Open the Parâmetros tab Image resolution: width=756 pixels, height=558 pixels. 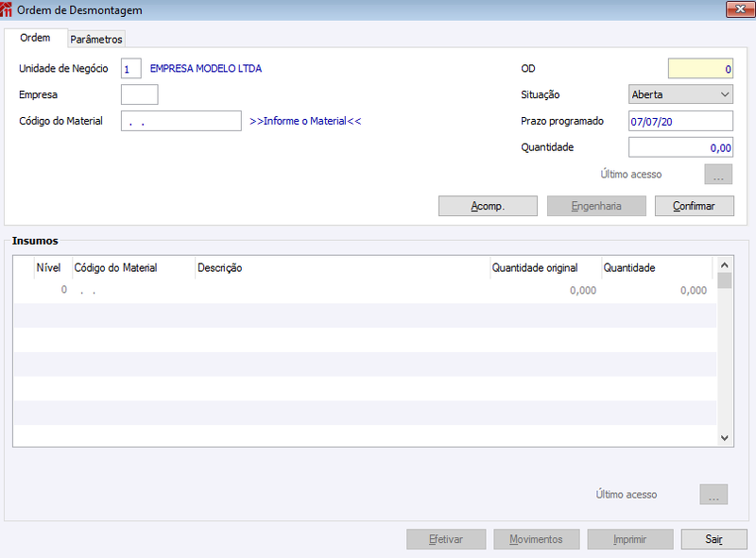pos(96,40)
